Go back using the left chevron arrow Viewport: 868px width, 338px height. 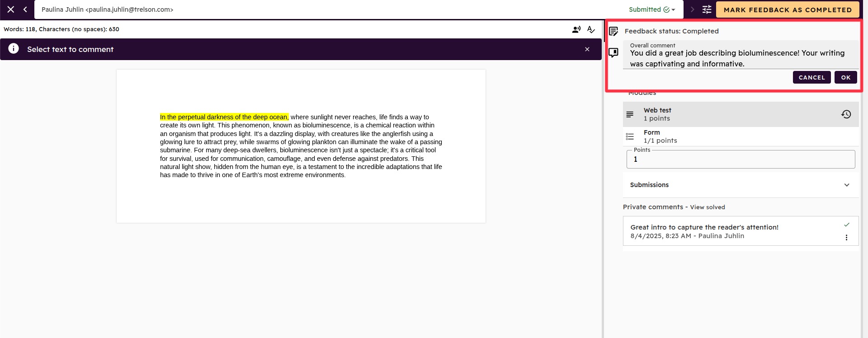pyautogui.click(x=25, y=9)
